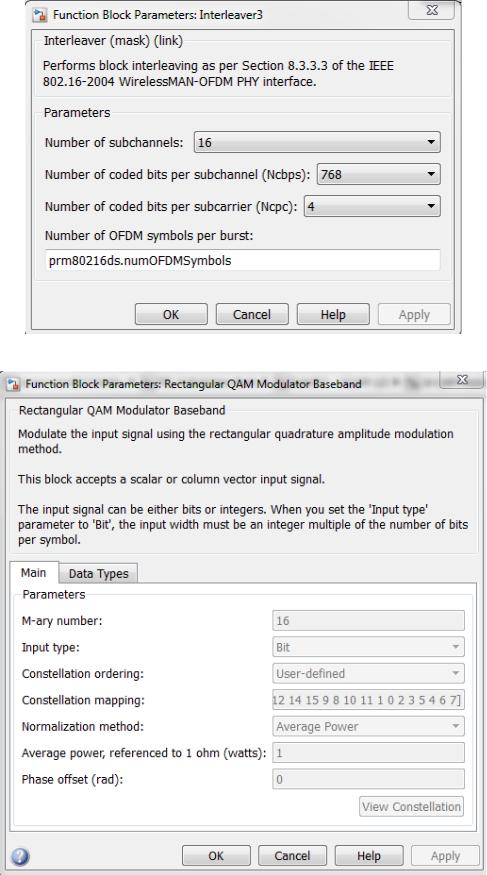Click the View Constellation button
487x875 pixels.
tap(411, 806)
